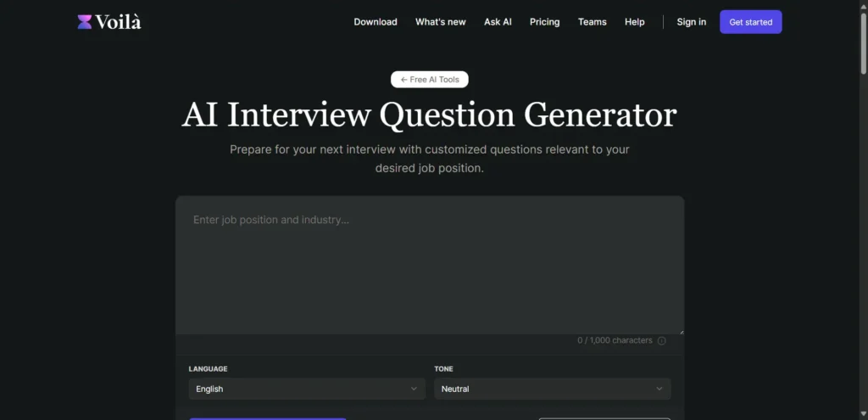Expand the Tone dropdown showing Neutral
The image size is (868, 420).
tap(552, 389)
